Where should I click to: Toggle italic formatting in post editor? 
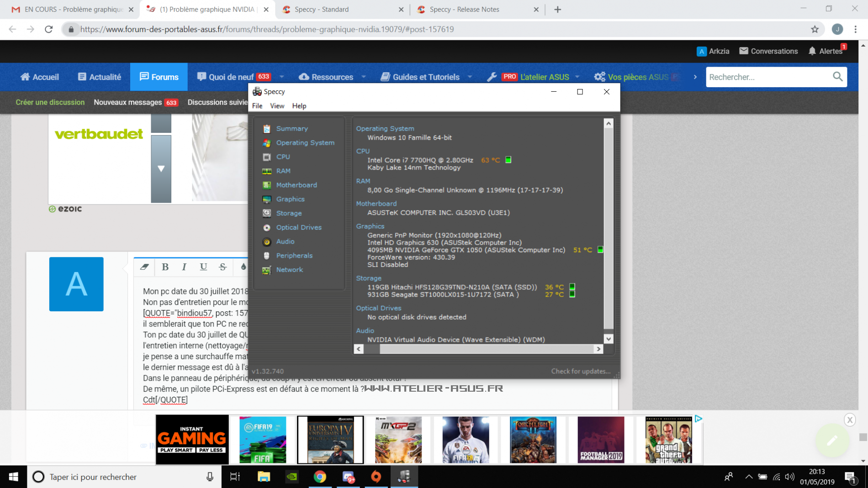(x=184, y=267)
